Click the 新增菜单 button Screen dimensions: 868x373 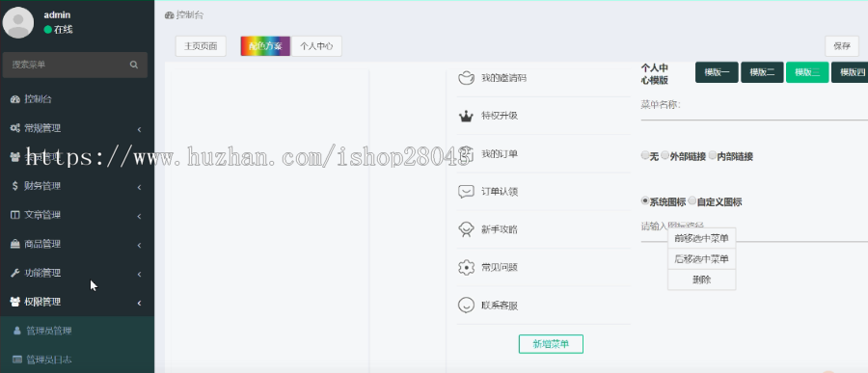pyautogui.click(x=551, y=344)
